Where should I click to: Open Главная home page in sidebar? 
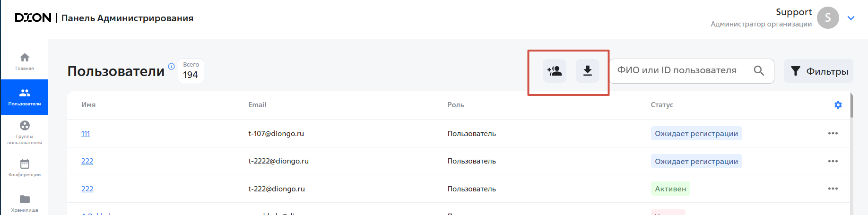tap(25, 61)
